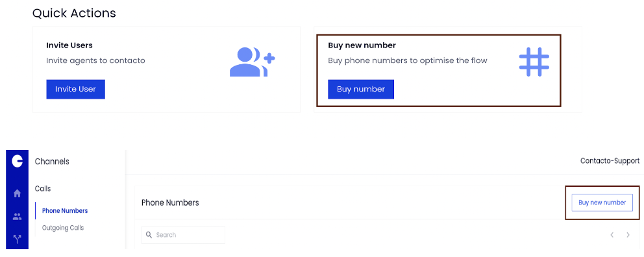Open the Home icon in sidebar
644x257 pixels.
[18, 193]
